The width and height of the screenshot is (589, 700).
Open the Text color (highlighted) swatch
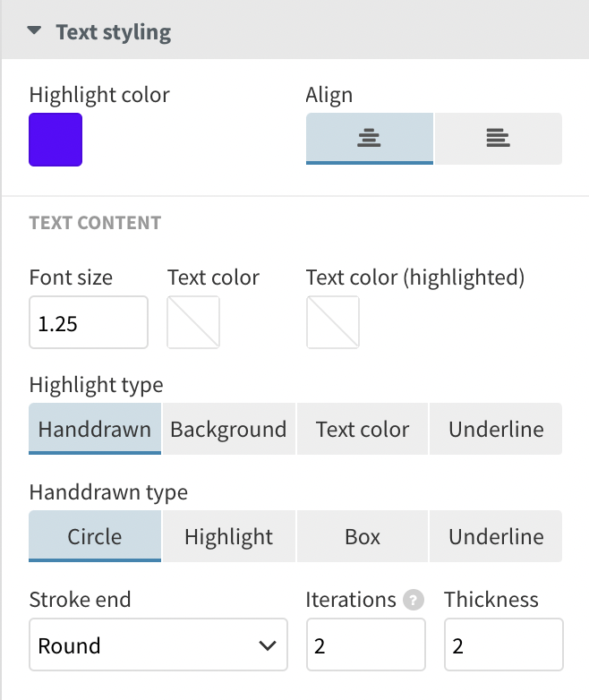(x=333, y=322)
